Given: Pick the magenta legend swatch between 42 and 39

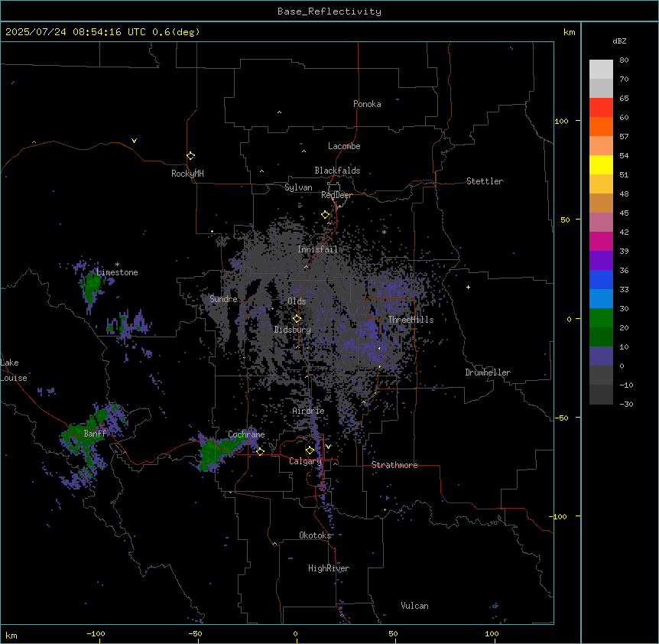Looking at the screenshot, I should tap(601, 241).
